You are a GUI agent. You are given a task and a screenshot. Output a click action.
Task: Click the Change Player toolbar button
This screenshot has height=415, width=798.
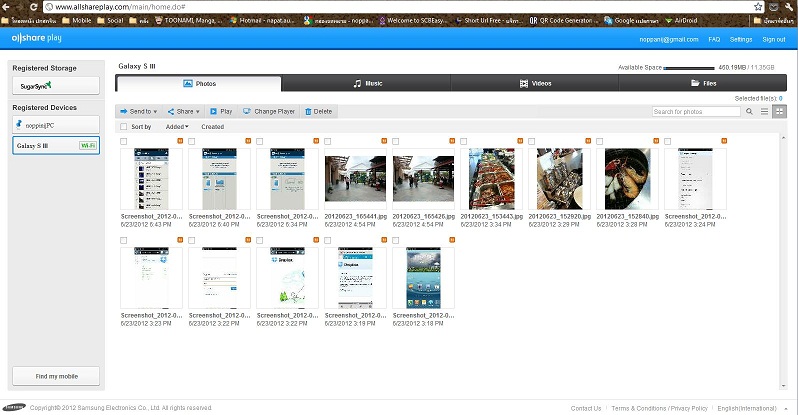coord(269,112)
